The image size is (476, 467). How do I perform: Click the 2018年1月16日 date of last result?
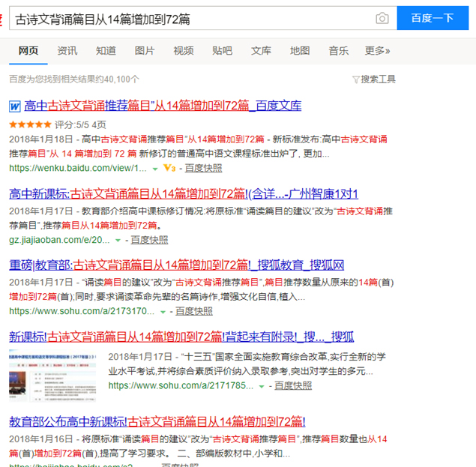click(41, 439)
